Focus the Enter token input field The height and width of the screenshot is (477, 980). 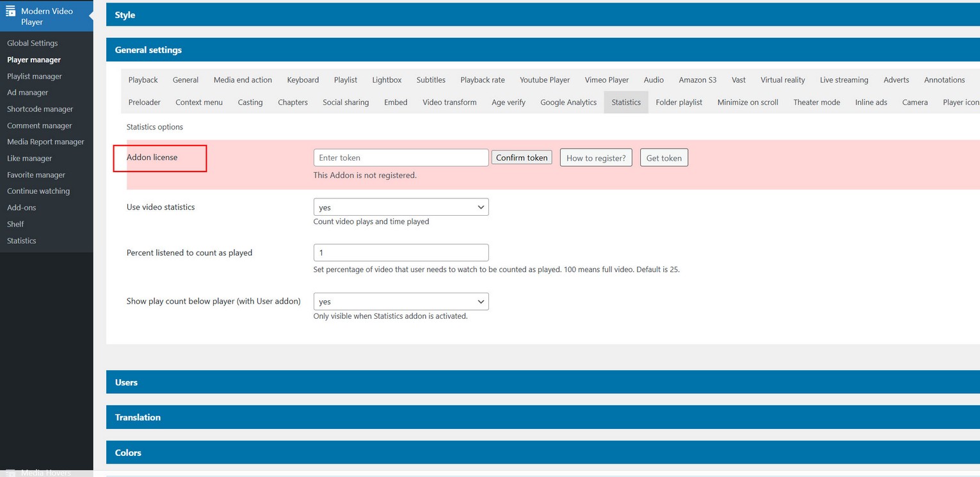[x=401, y=158]
